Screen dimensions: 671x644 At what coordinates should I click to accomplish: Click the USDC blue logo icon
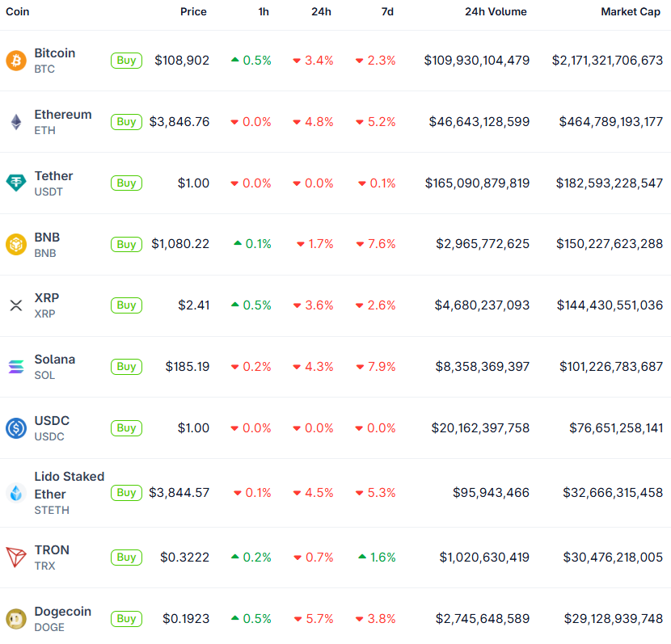click(16, 428)
